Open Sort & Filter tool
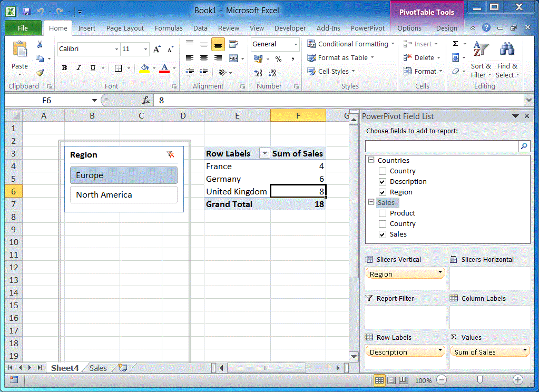 [x=481, y=61]
